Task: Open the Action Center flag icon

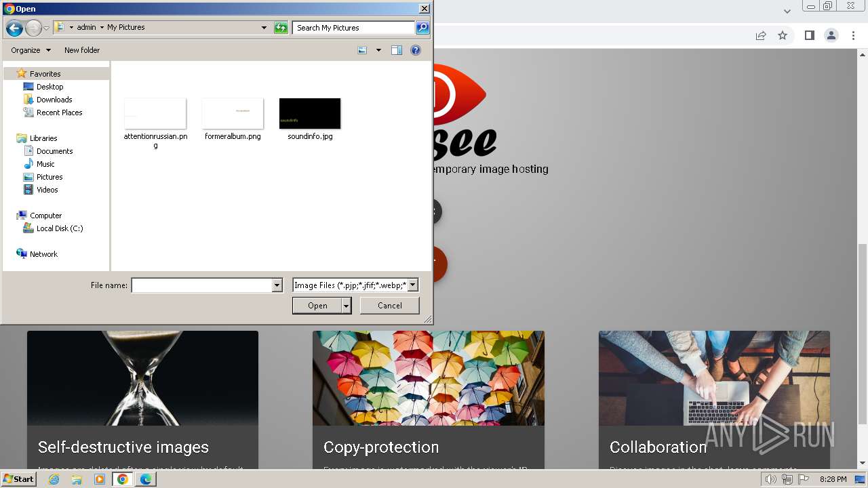Action: [803, 479]
